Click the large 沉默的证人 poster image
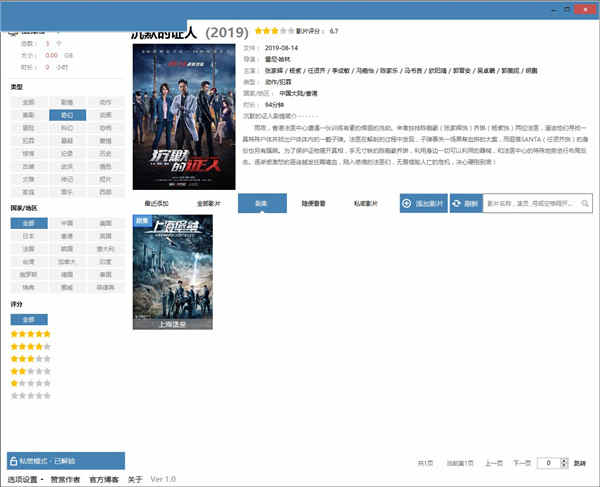 [x=184, y=117]
